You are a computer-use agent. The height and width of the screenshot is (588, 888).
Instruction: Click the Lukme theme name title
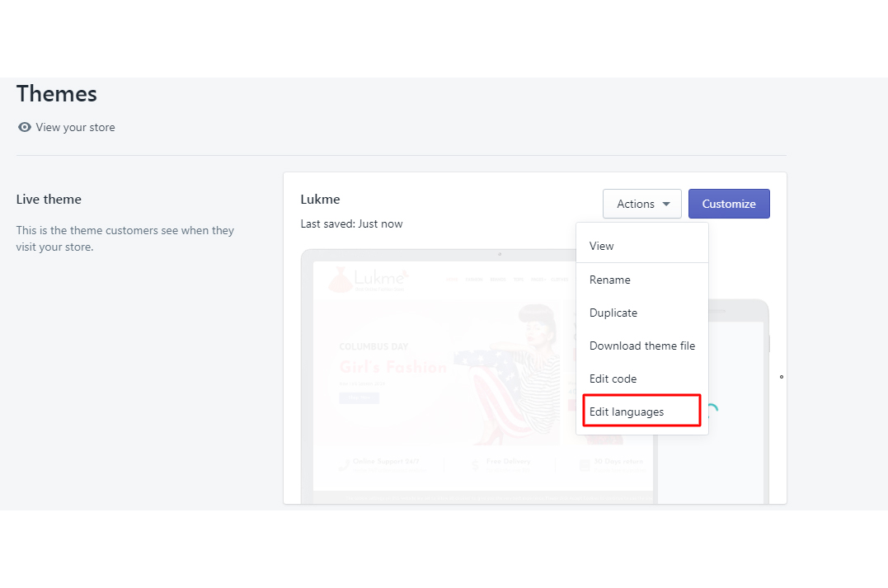tap(320, 199)
